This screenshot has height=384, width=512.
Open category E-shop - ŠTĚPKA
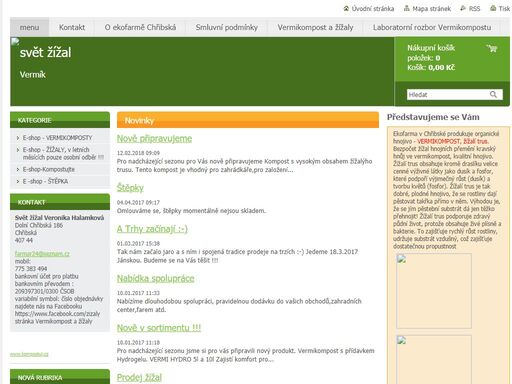tap(45, 181)
